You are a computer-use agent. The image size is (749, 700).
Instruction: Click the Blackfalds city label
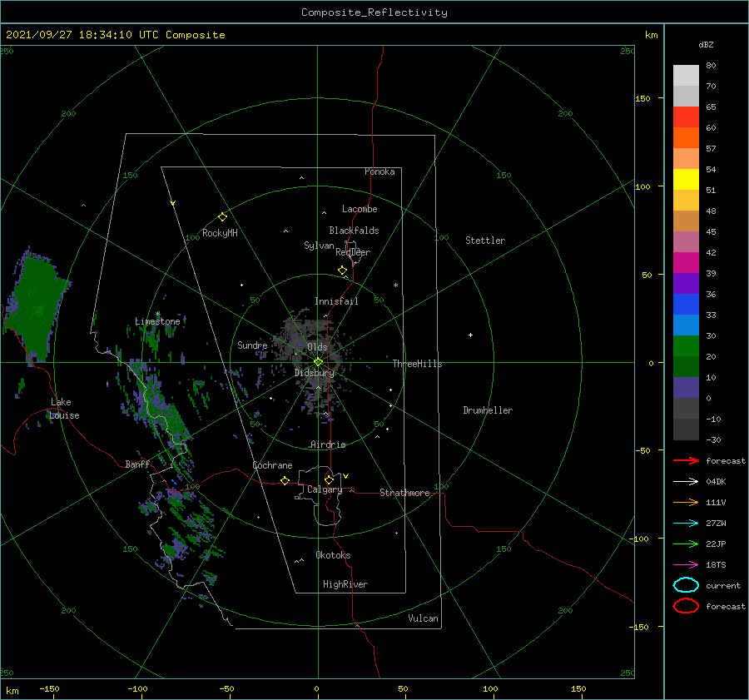(354, 231)
